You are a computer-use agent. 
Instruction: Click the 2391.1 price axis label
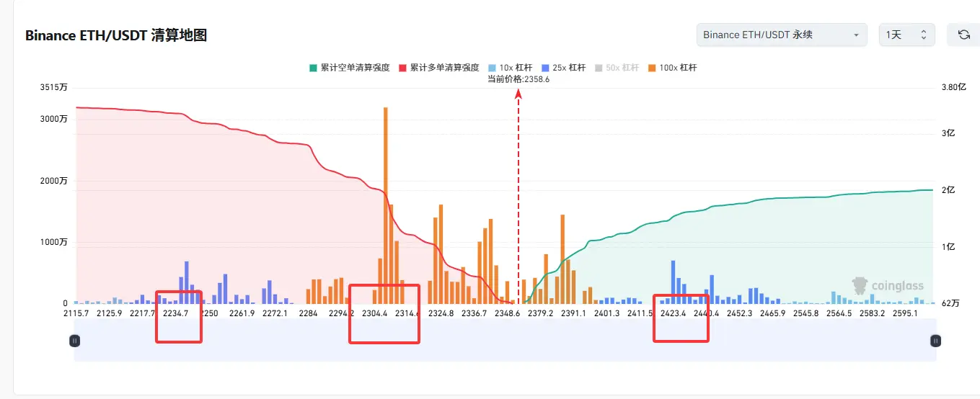573,313
